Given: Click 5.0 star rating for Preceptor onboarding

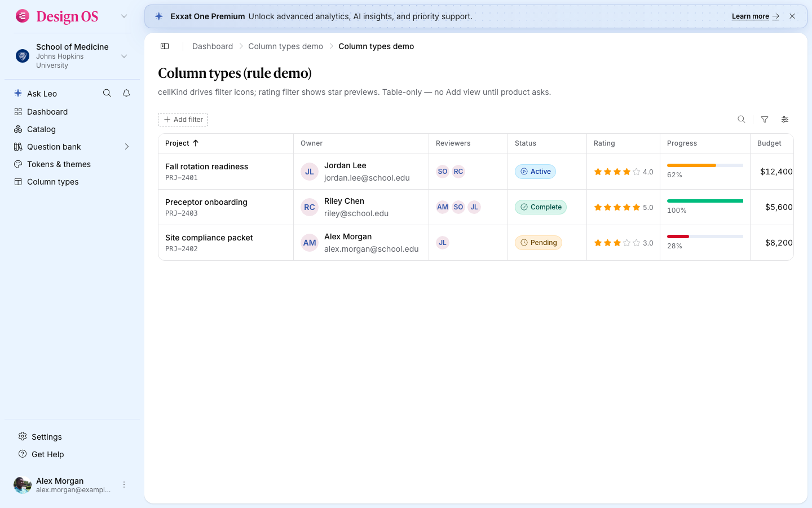Looking at the screenshot, I should click(x=623, y=207).
